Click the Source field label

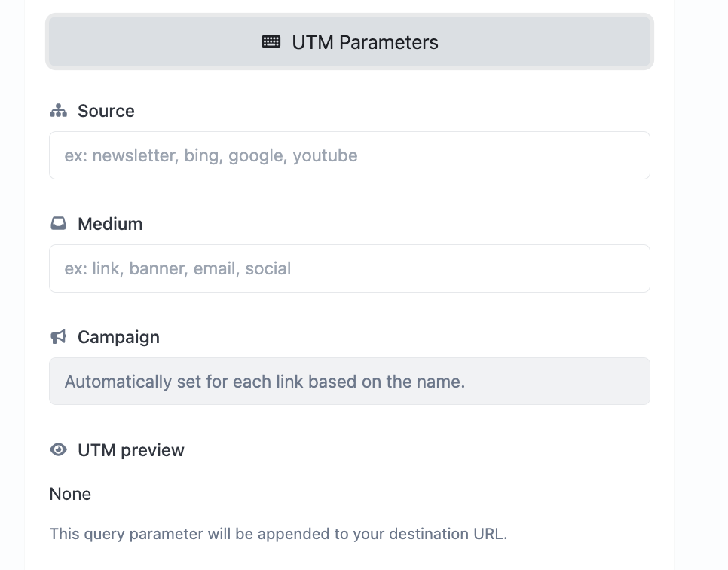pos(106,111)
